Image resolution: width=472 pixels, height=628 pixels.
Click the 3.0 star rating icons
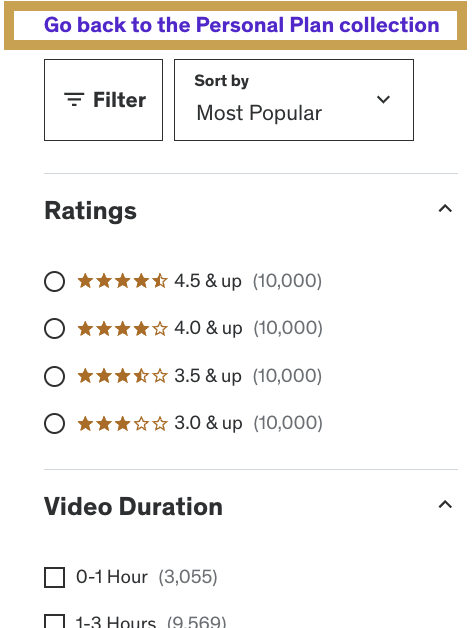122,423
